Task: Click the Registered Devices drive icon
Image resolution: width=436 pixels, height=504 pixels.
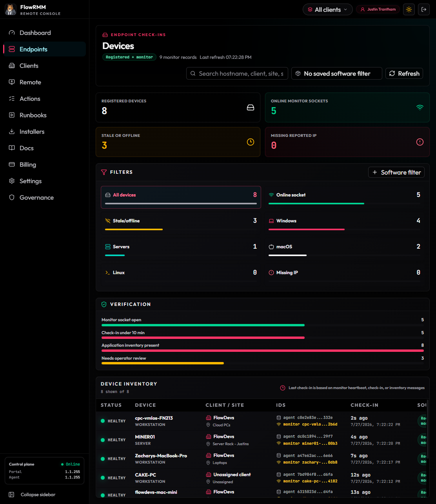Action: (251, 107)
